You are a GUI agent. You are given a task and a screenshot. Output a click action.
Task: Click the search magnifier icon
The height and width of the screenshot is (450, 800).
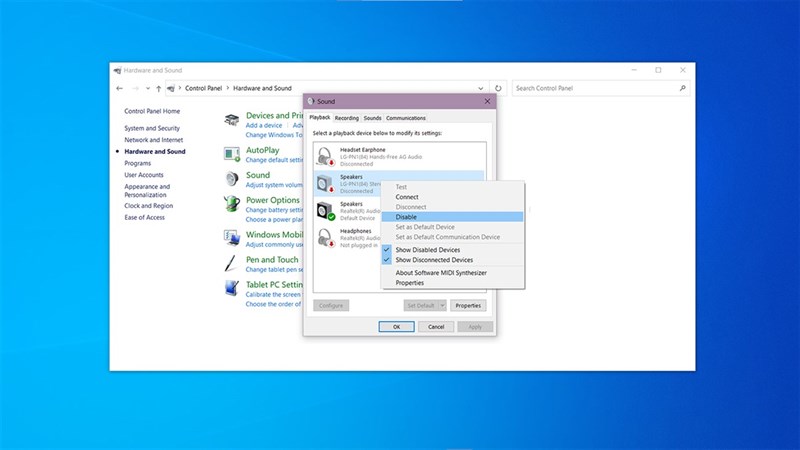(683, 88)
